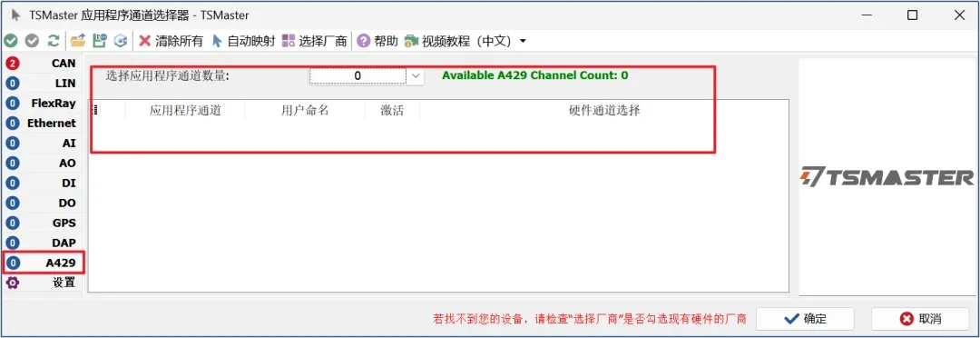The image size is (980, 338).
Task: Click the purple gear icon beside 设置
Action: click(x=13, y=283)
